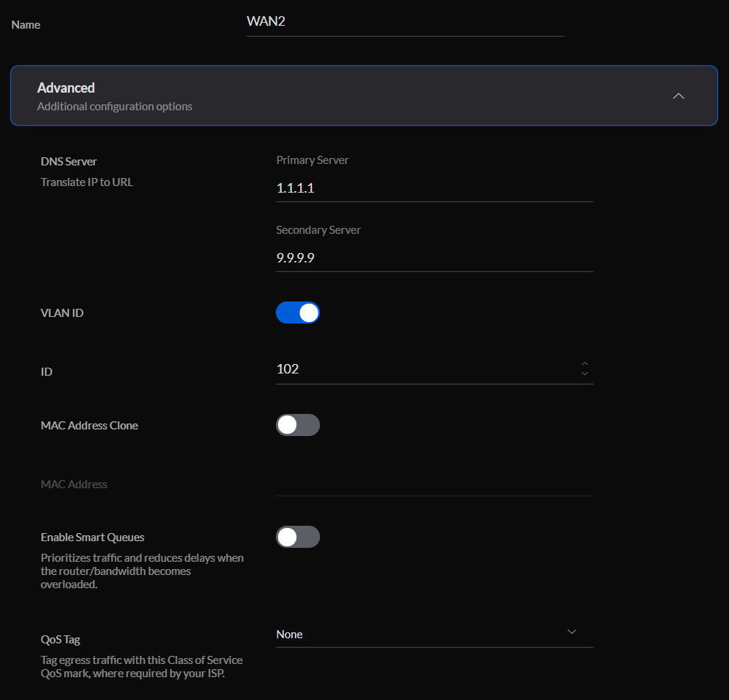
Task: Collapse the Advanced section chevron
Action: (678, 96)
